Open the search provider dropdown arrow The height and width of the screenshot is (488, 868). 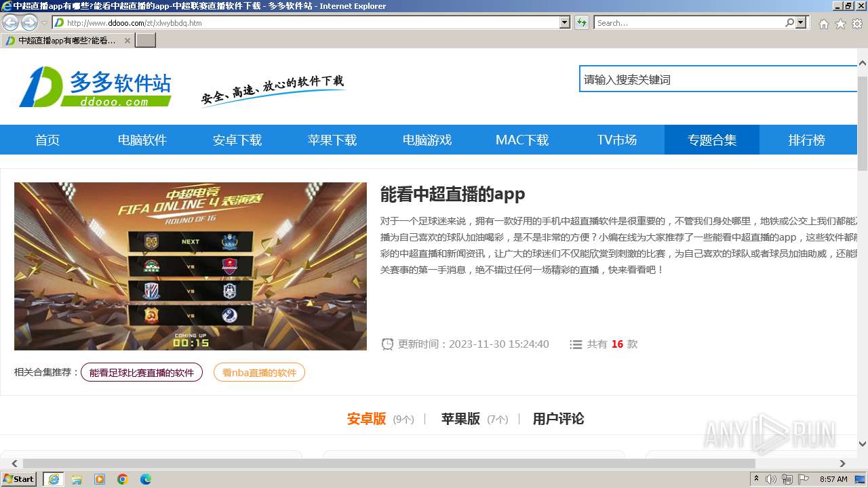point(802,22)
